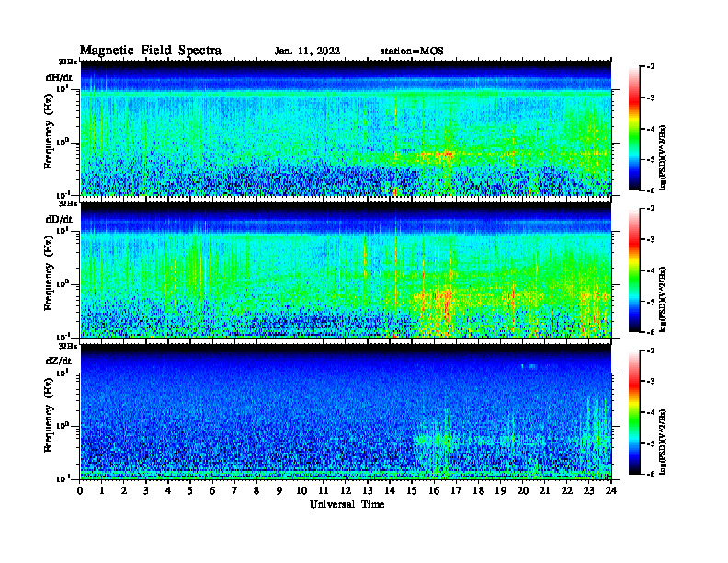Click the "9" hour tick label on time axis
Image resolution: width=728 pixels, height=563 pixels.
[279, 490]
